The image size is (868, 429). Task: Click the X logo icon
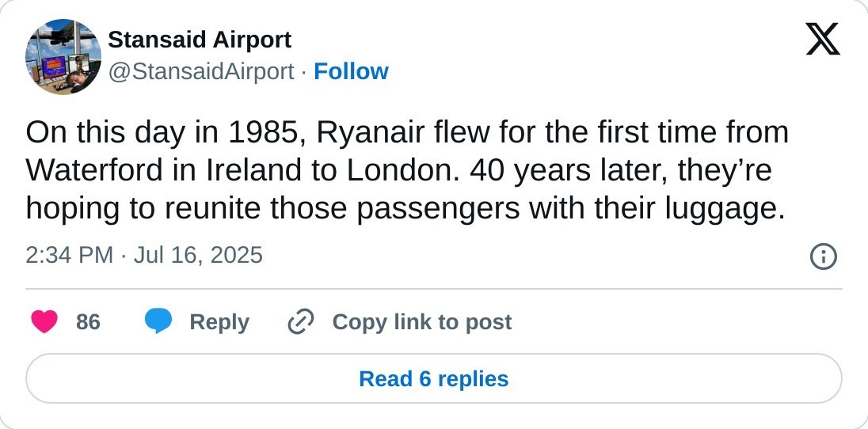coord(823,39)
